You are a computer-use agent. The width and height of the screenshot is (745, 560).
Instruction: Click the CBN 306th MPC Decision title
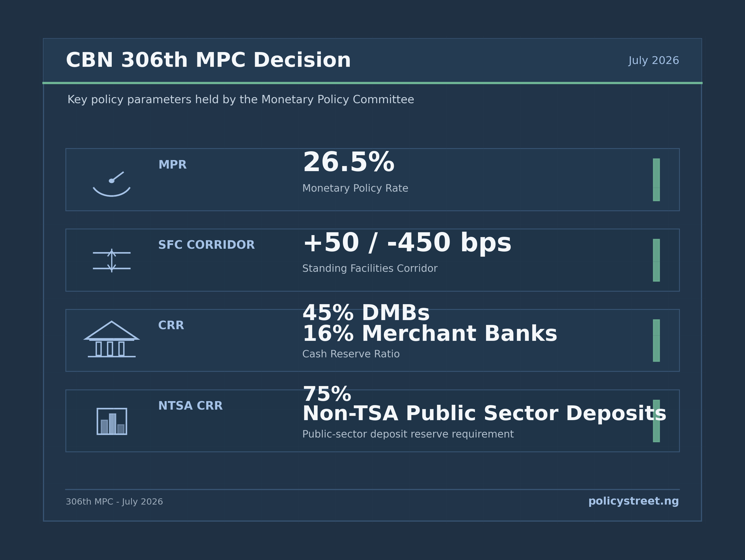[208, 61]
